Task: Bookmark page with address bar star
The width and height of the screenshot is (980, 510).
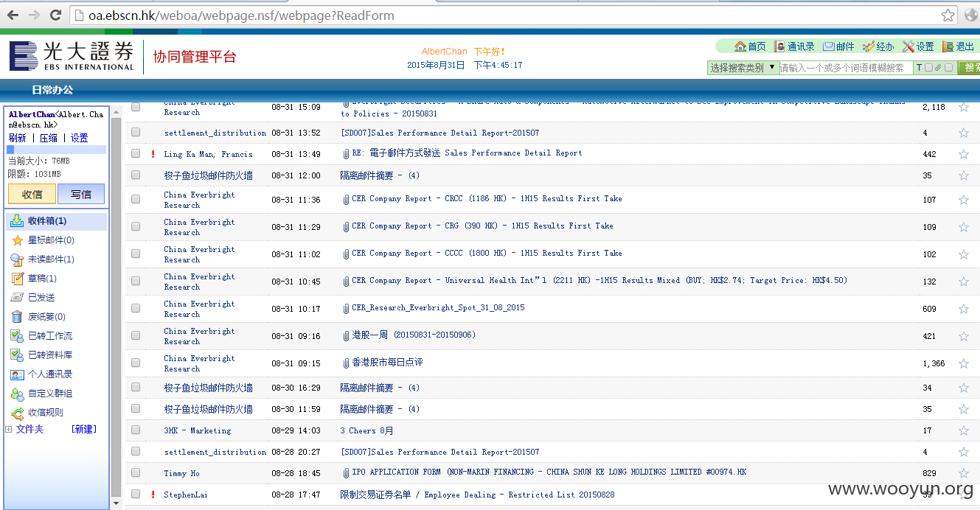Action: (x=948, y=15)
